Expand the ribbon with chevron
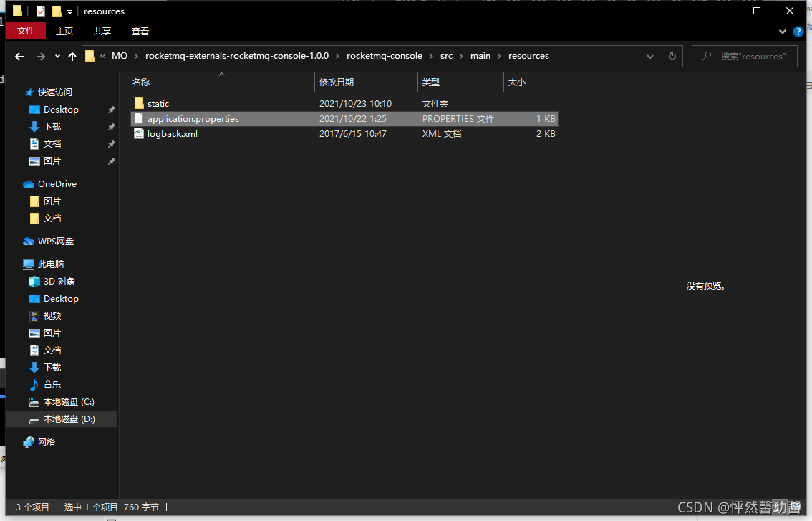The width and height of the screenshot is (812, 521). [783, 32]
